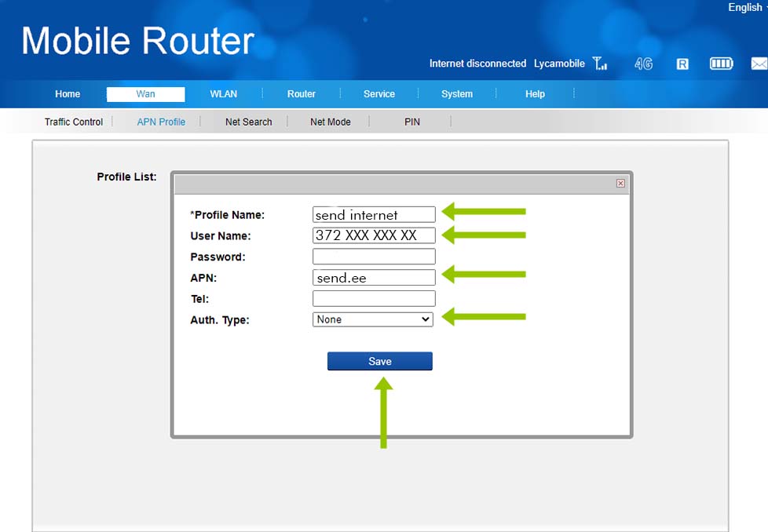This screenshot has width=768, height=532.
Task: Go to the Home menu tab
Action: [68, 94]
